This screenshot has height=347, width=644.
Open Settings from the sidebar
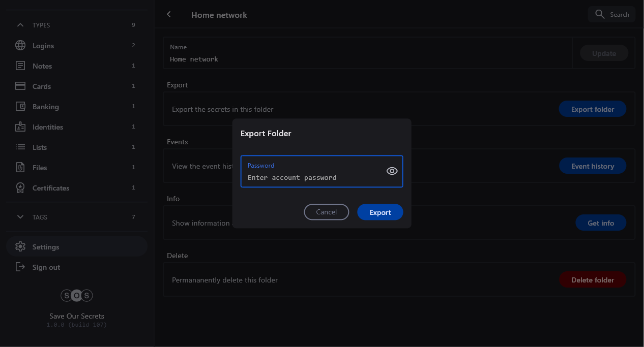tap(46, 247)
